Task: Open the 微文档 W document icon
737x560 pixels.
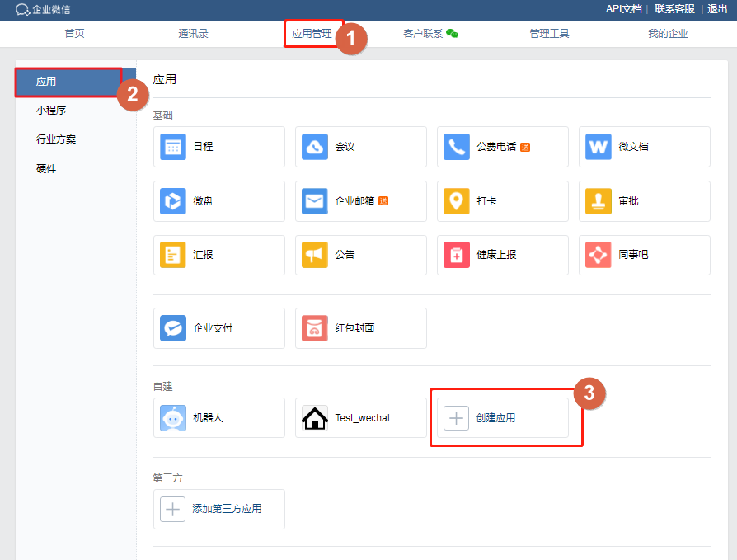Action: click(x=599, y=147)
